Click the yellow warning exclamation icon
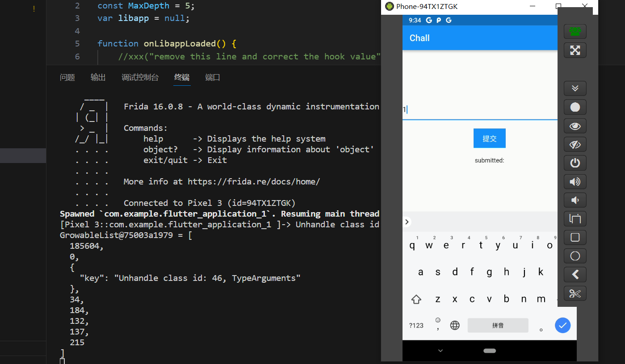Screen dimensions: 625x364 coord(34,9)
